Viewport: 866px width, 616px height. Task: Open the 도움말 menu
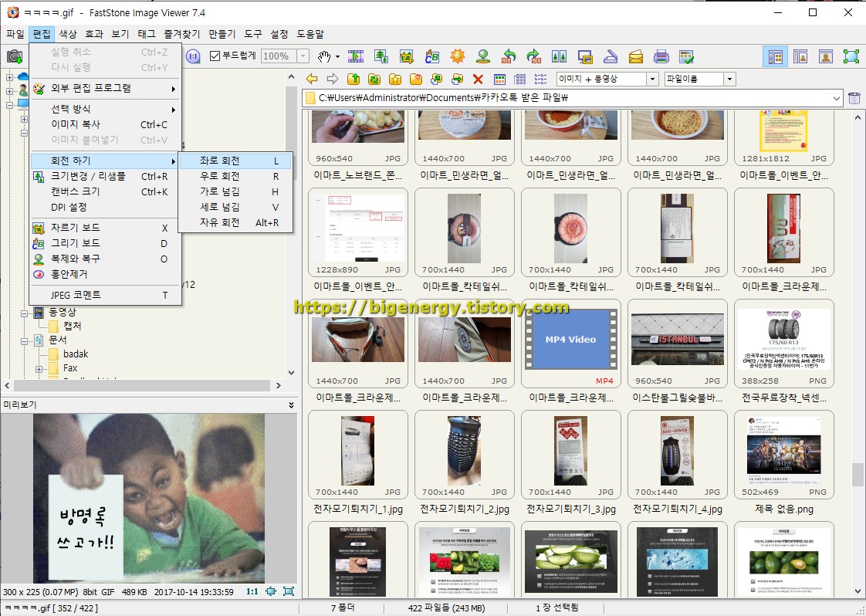click(310, 34)
